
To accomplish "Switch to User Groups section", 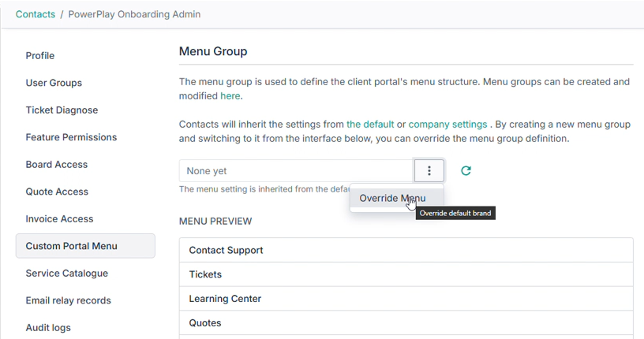I will click(x=54, y=83).
